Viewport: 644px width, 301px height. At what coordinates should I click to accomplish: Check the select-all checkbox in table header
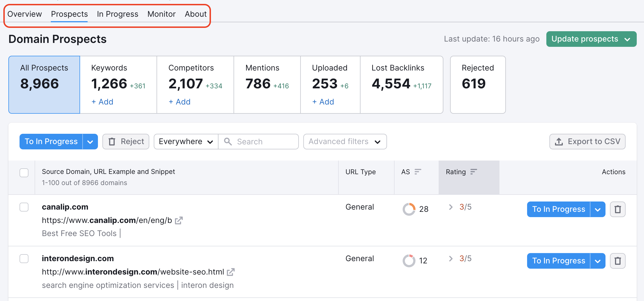[x=24, y=173]
